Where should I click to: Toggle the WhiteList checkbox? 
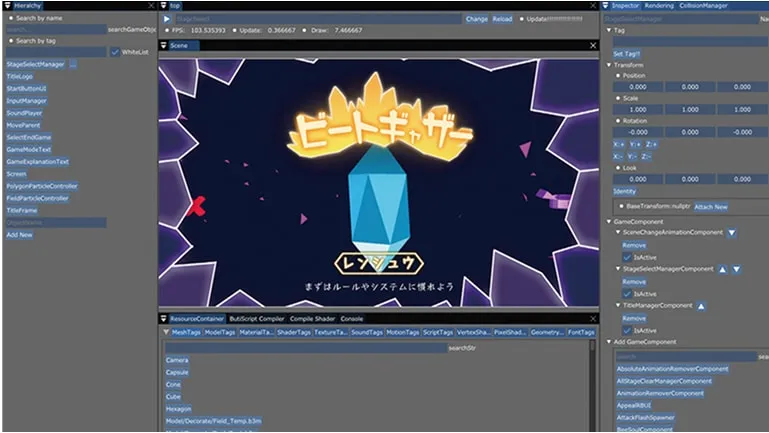point(115,52)
